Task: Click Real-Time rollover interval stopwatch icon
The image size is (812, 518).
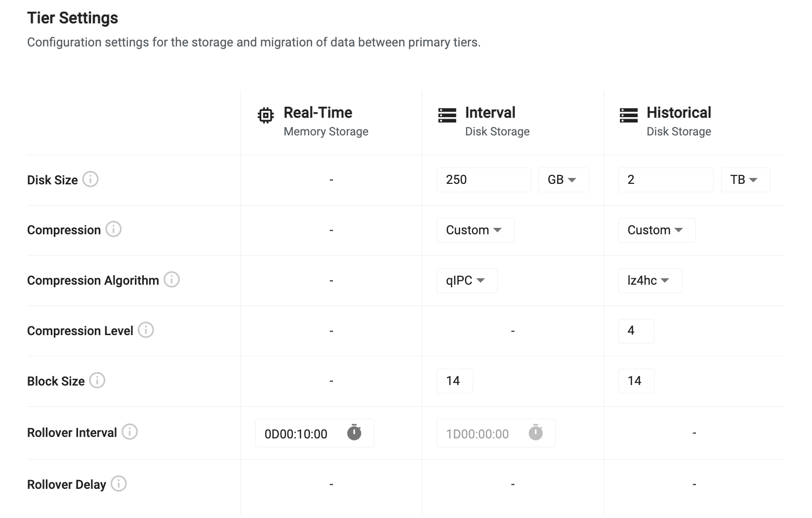Action: click(x=354, y=432)
